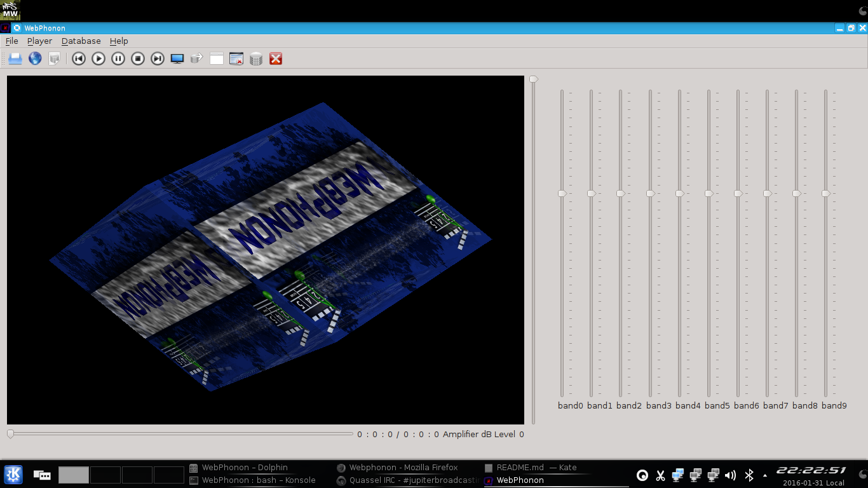Click the Quassel tray icon in system tray
The image size is (868, 488).
point(642,475)
